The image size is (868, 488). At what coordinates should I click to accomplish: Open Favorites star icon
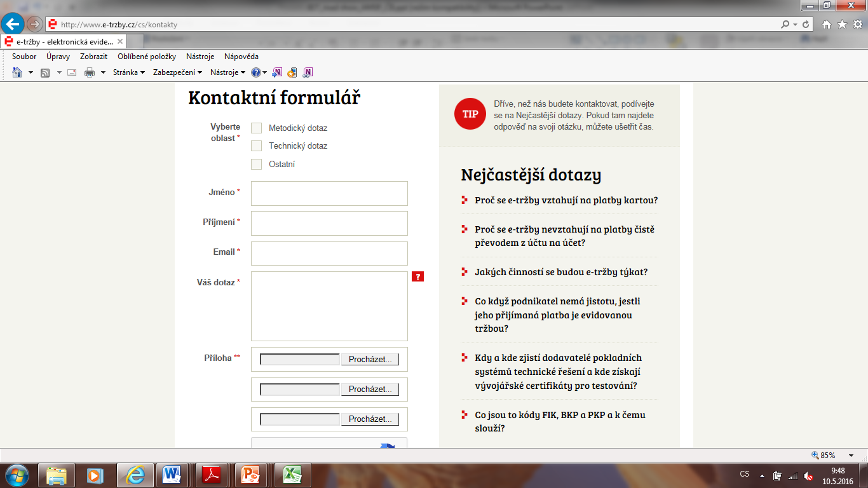[842, 24]
